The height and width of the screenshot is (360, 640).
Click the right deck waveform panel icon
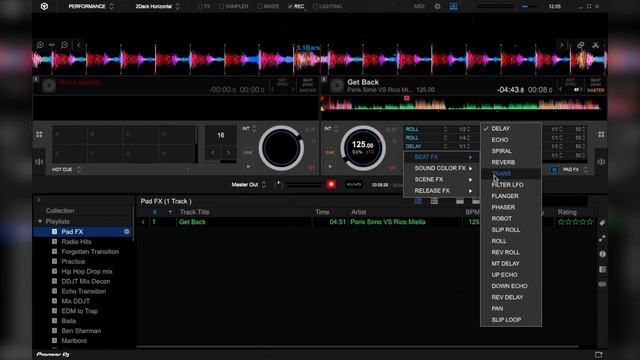pyautogui.click(x=601, y=162)
